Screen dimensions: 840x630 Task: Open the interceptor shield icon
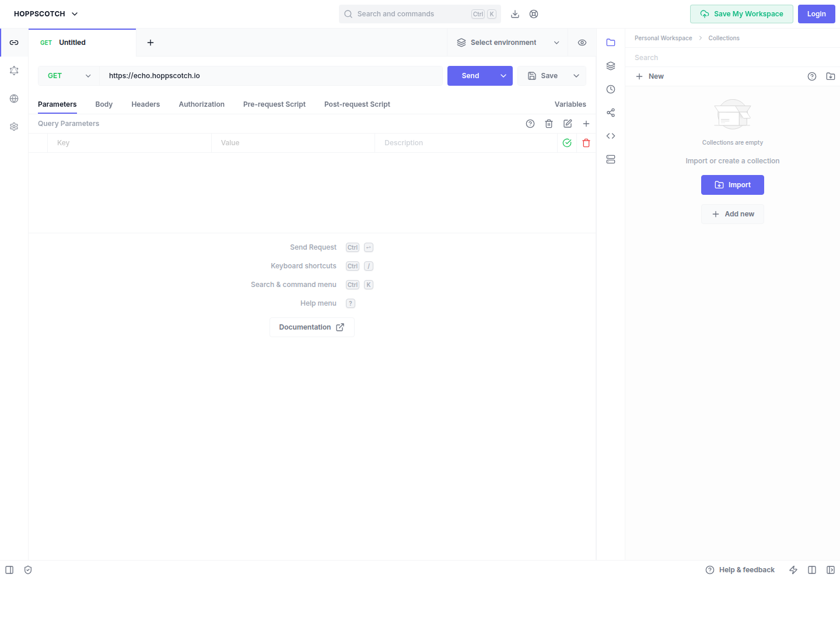pyautogui.click(x=28, y=570)
